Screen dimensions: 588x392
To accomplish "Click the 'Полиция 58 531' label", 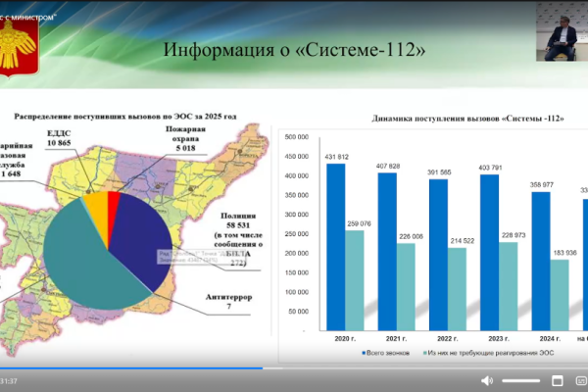I will tap(238, 220).
